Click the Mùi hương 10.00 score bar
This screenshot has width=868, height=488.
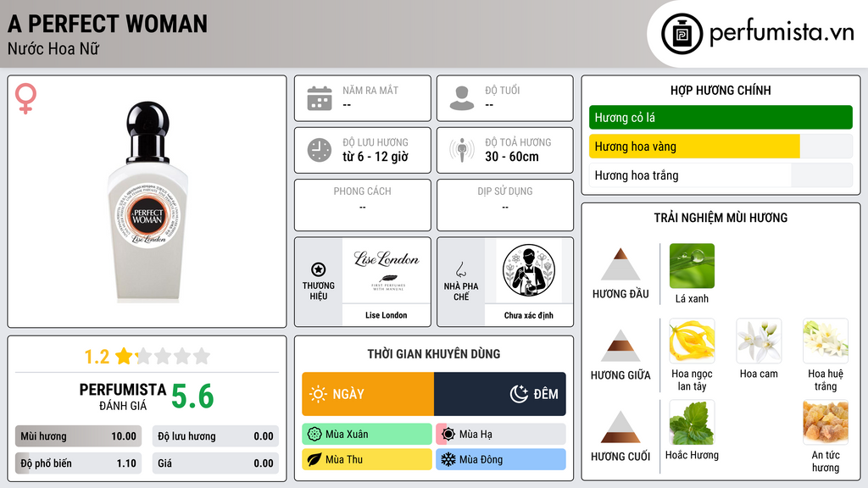tap(78, 436)
